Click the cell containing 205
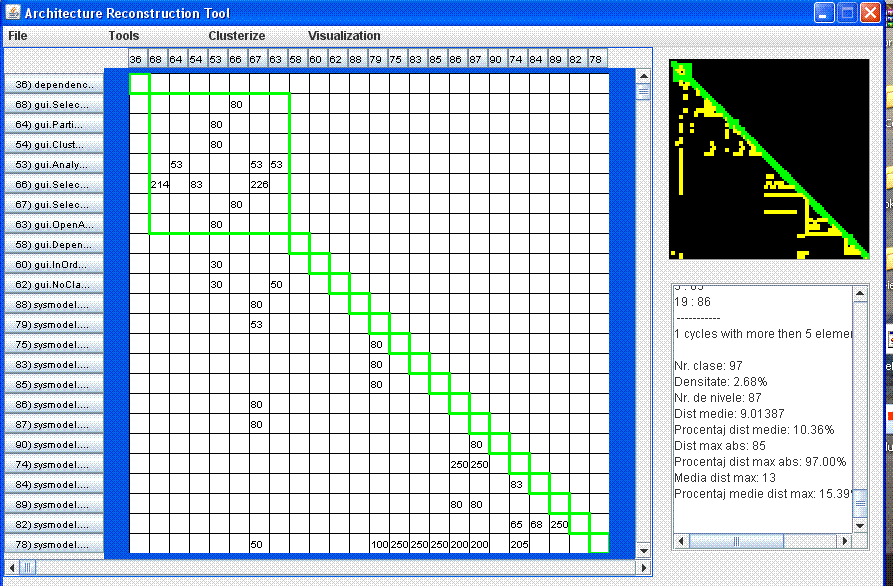The image size is (893, 586). coord(518,544)
